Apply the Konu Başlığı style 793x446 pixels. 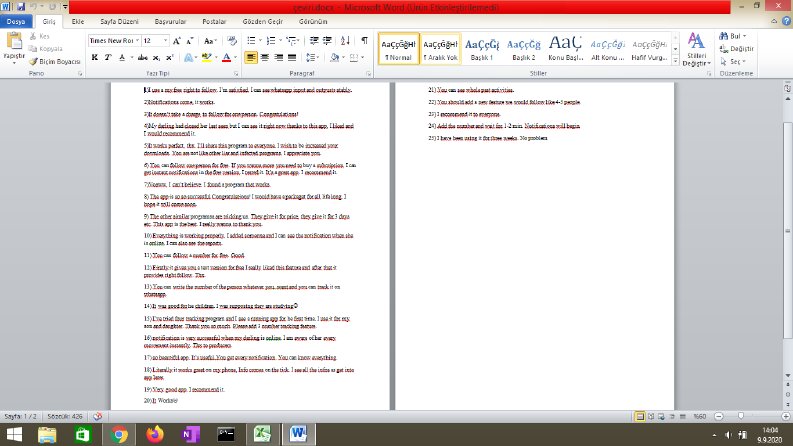[565, 49]
